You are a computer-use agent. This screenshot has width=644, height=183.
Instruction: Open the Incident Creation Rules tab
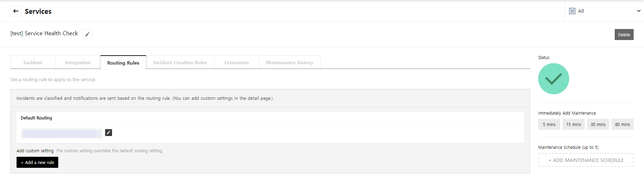180,62
